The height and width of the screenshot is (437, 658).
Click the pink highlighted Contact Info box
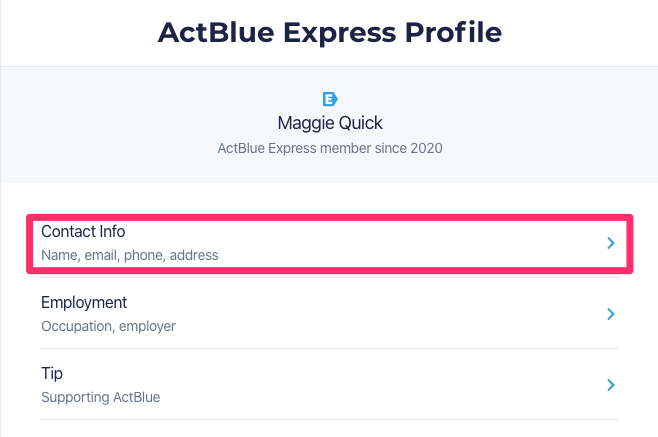[400, 243]
